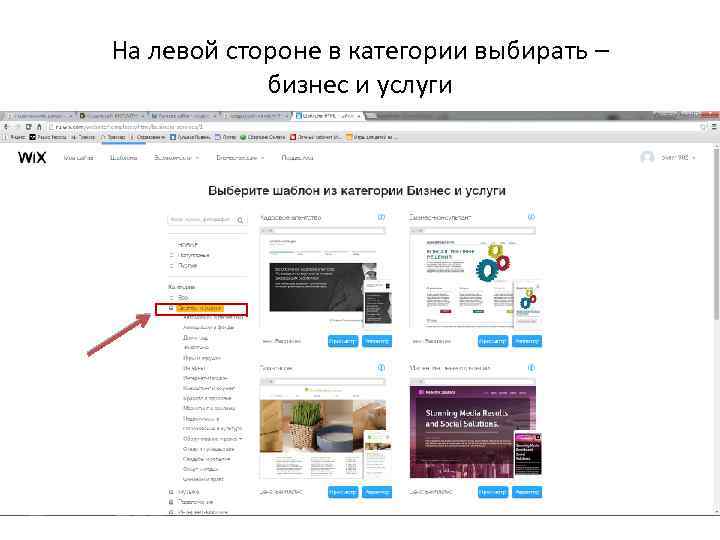This screenshot has height=540, width=720.
Task: Open the Почта bookmark
Action: pyautogui.click(x=225, y=137)
